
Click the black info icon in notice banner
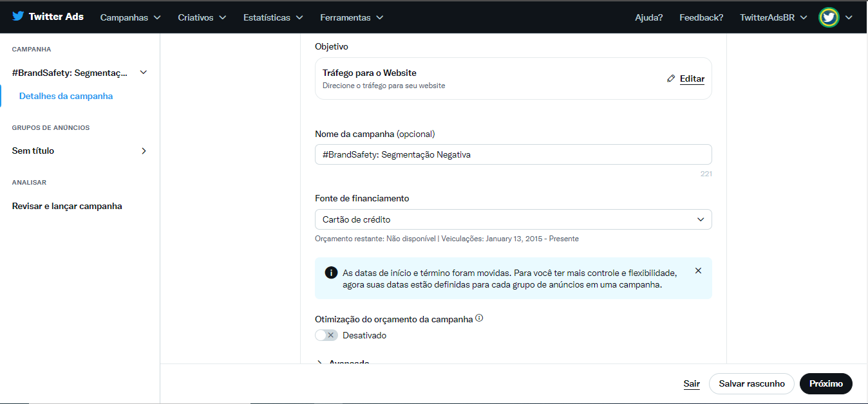point(331,272)
